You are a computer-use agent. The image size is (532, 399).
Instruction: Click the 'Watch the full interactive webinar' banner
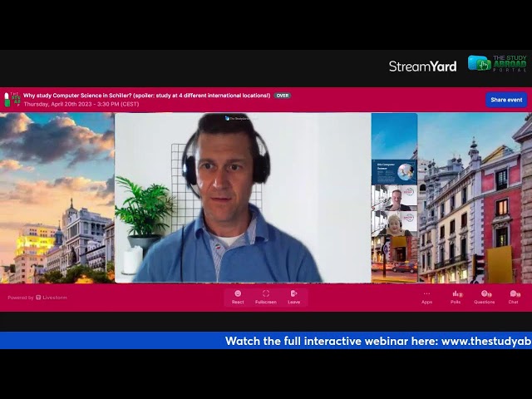[266, 340]
